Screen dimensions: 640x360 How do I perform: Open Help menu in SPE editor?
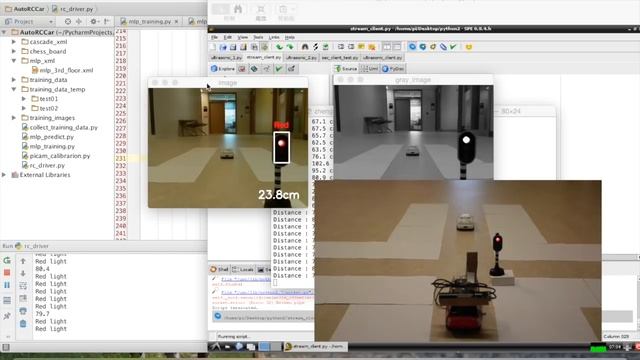tap(290, 37)
